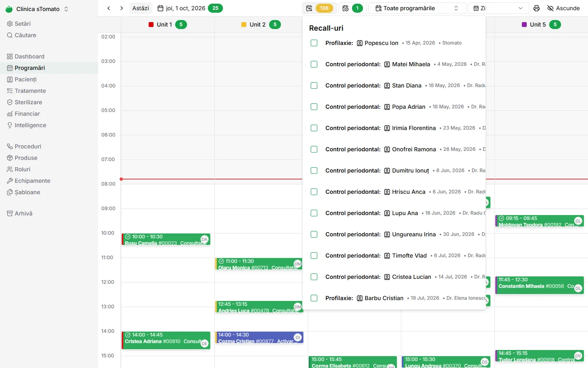Open the calendar-clock button with badge 1
This screenshot has width=588, height=368.
[x=352, y=8]
